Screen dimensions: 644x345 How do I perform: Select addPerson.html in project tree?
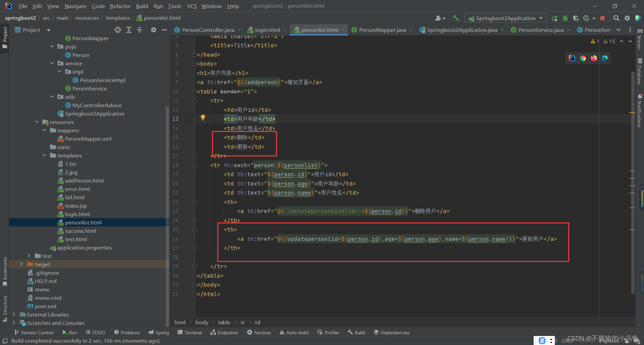click(x=84, y=181)
